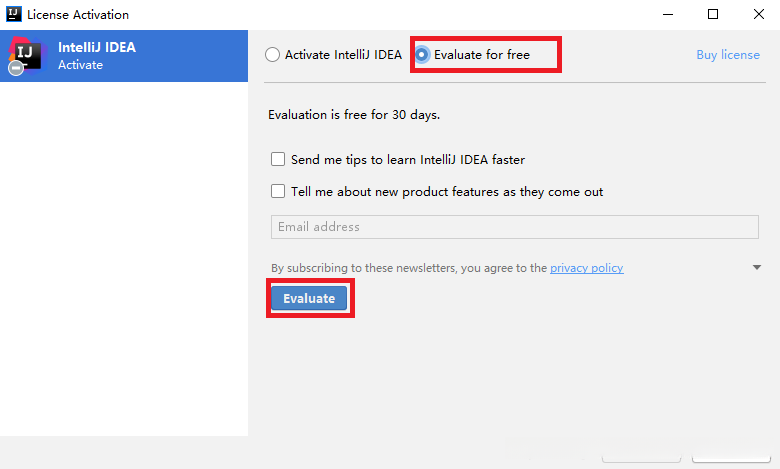Click the gray minus badge on the product logo

16,68
